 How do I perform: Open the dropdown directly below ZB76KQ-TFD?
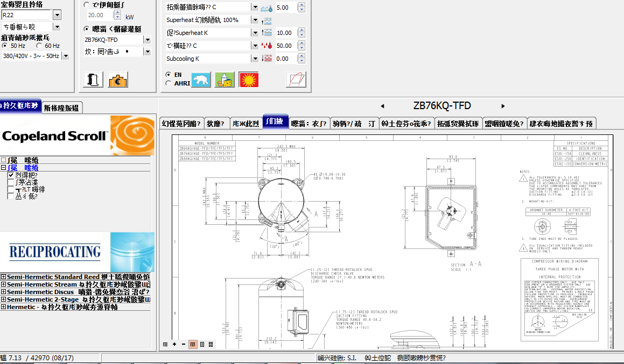point(147,52)
